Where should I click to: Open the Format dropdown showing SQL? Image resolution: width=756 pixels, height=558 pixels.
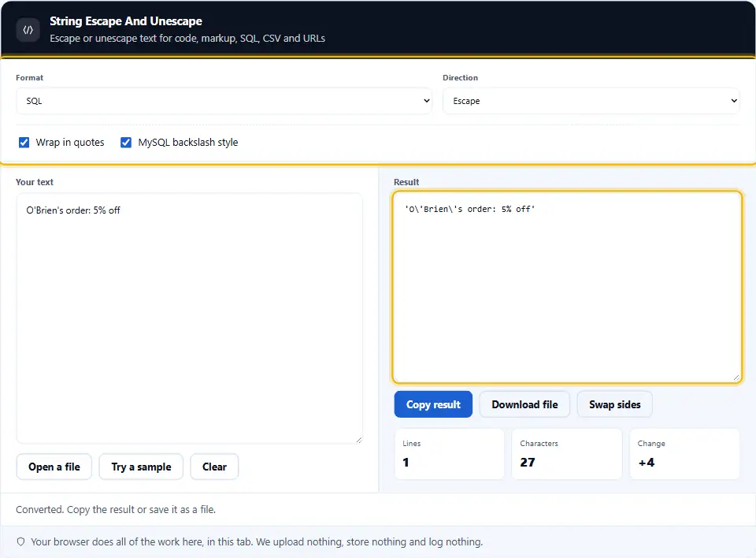tap(224, 101)
